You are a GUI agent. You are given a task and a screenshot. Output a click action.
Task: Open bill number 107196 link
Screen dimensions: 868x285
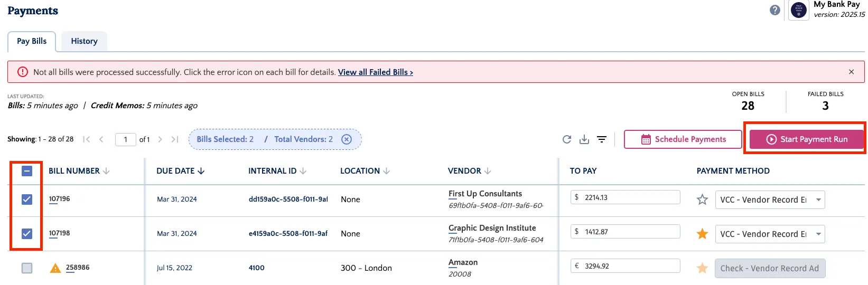[x=59, y=199]
